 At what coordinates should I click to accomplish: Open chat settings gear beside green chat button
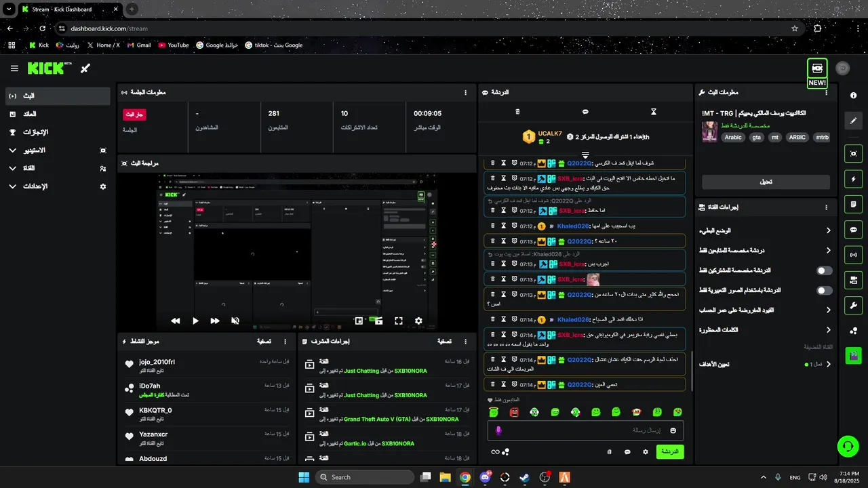coord(646,451)
